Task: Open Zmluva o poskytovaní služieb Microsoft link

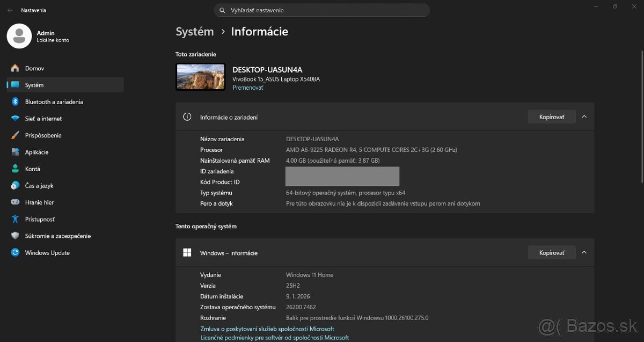Action: (x=267, y=329)
